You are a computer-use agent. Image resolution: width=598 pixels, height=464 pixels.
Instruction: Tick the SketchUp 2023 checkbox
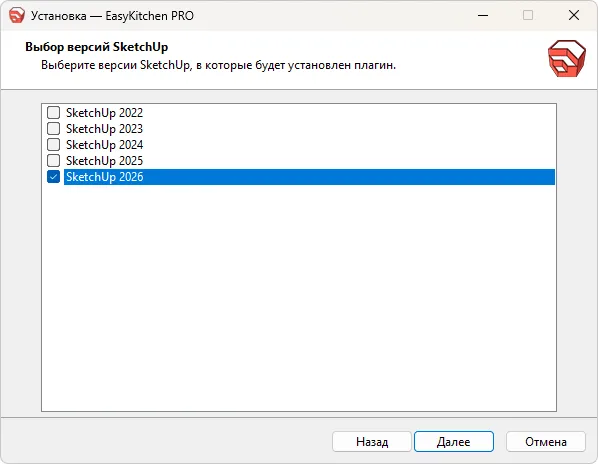pos(53,128)
